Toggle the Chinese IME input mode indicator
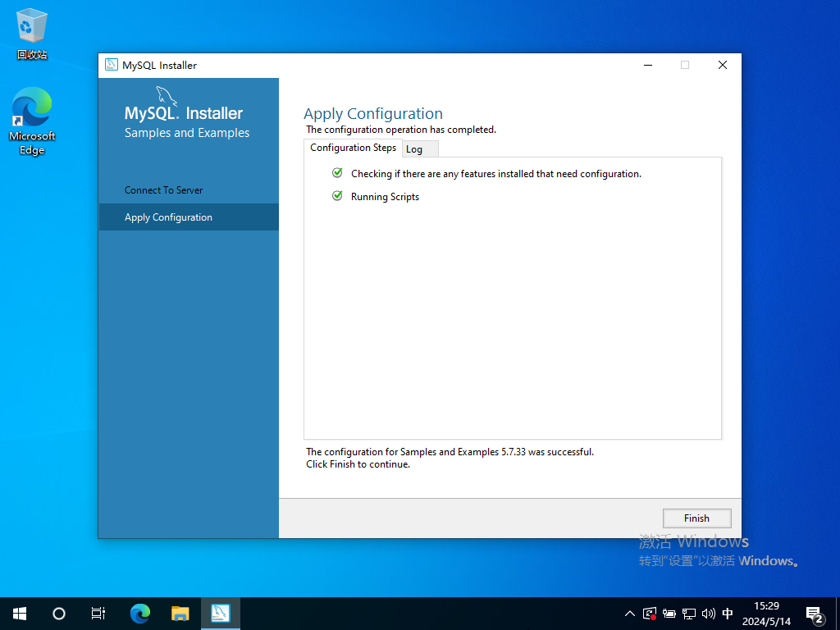 pos(728,614)
